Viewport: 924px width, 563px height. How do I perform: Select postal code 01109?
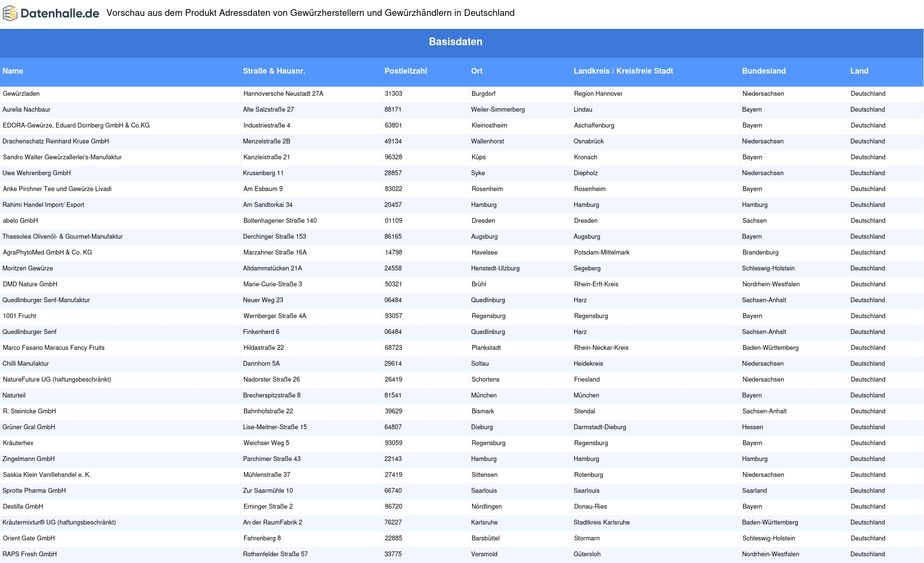pyautogui.click(x=394, y=221)
